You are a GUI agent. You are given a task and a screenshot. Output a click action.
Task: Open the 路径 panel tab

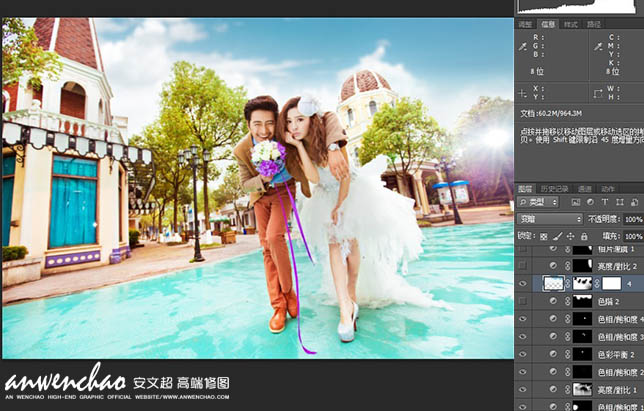tap(594, 23)
